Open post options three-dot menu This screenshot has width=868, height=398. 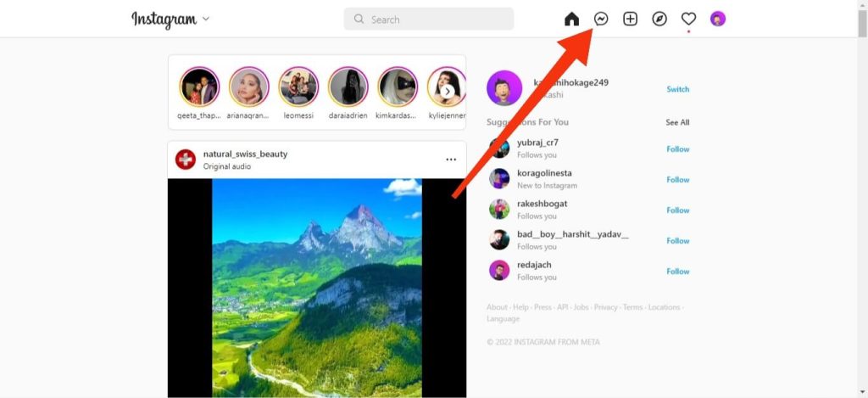point(451,160)
